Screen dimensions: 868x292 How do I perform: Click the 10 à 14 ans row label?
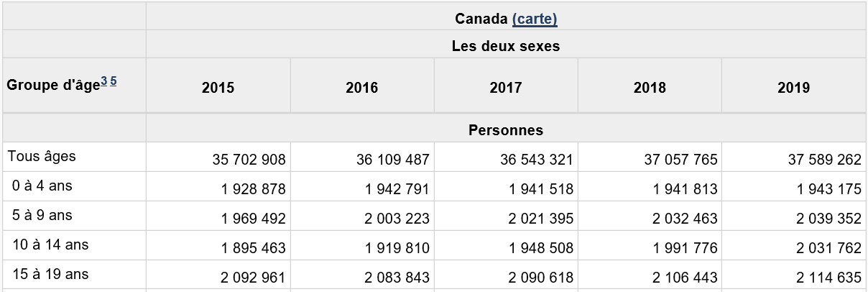(x=50, y=245)
